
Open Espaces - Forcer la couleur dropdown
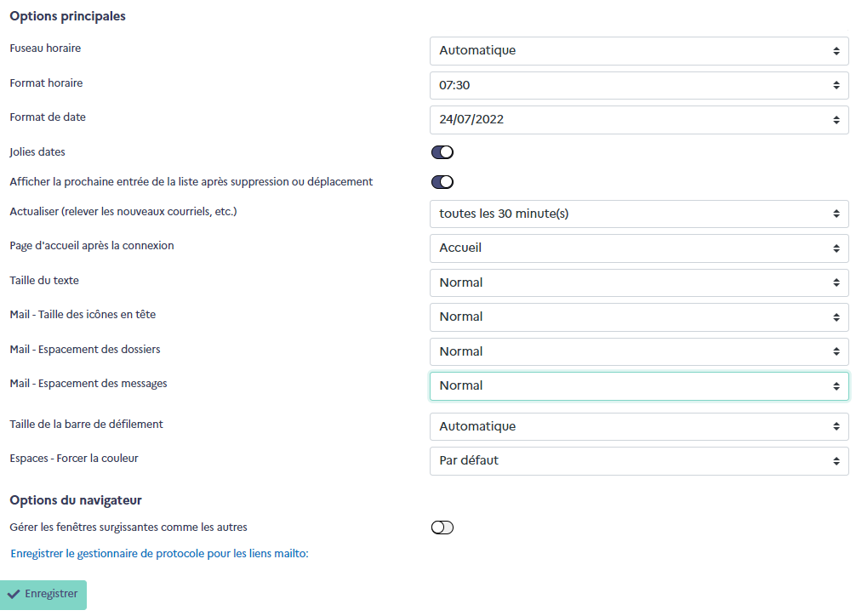[639, 461]
